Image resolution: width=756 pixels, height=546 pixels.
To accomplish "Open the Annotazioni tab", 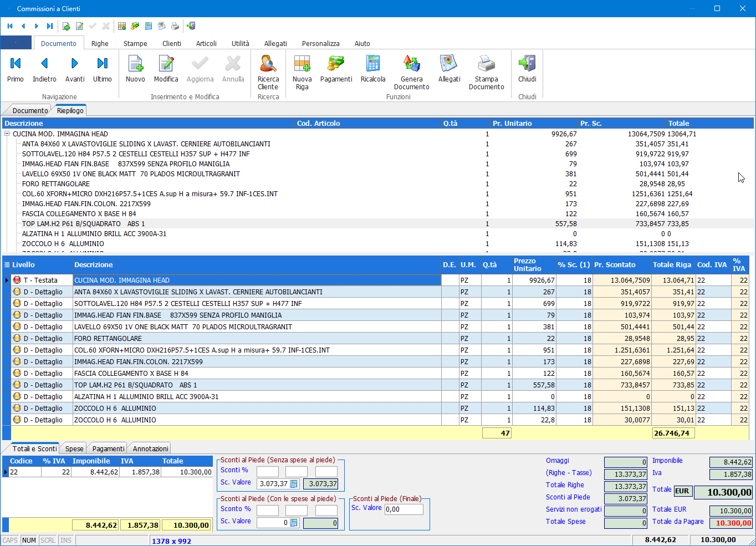I will click(x=150, y=448).
